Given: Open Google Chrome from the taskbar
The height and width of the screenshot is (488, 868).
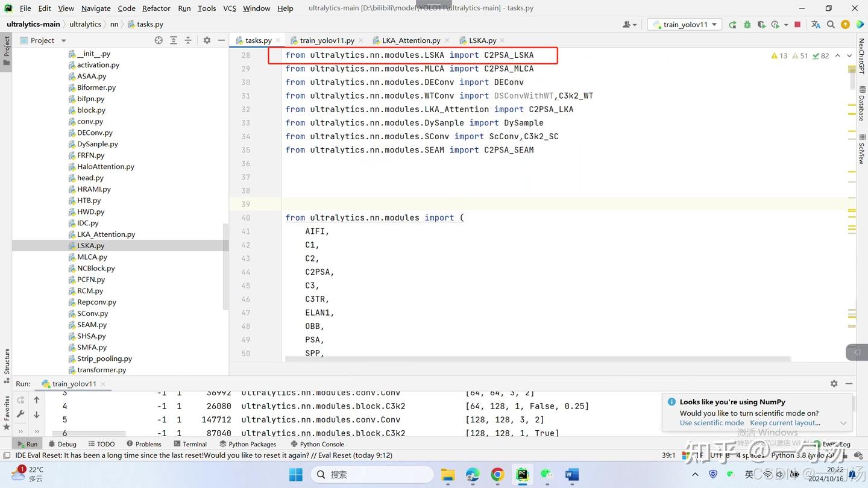Looking at the screenshot, I should (497, 475).
